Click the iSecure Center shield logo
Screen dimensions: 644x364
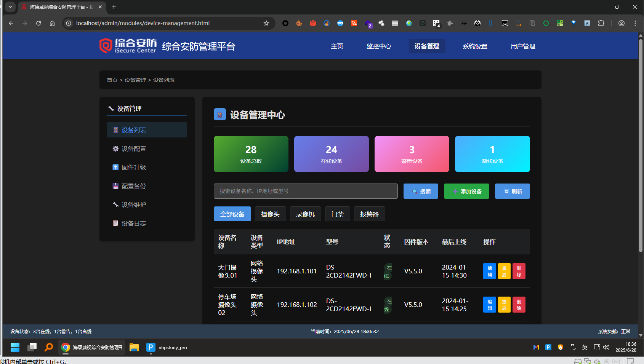[x=106, y=46]
